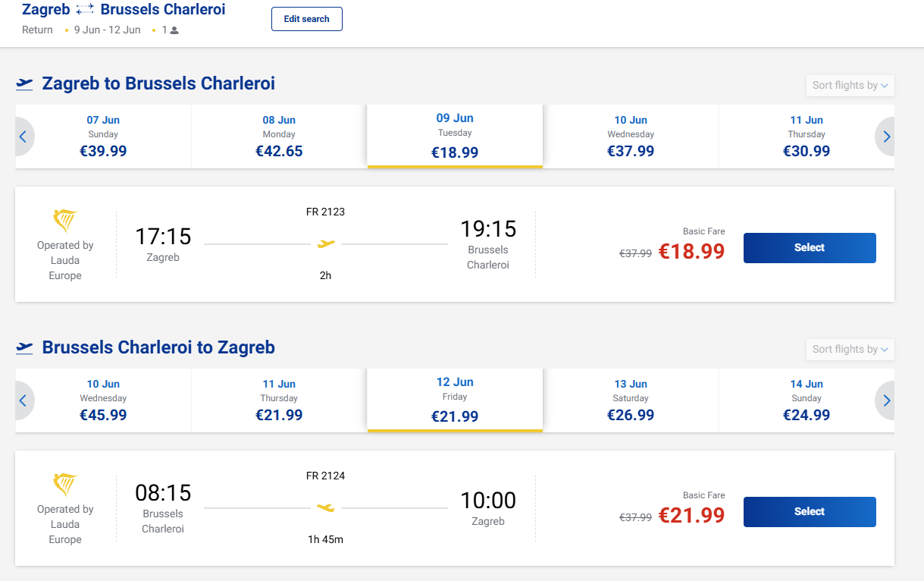Click the passenger count icon in search summary
This screenshot has height=581, width=924.
174,30
